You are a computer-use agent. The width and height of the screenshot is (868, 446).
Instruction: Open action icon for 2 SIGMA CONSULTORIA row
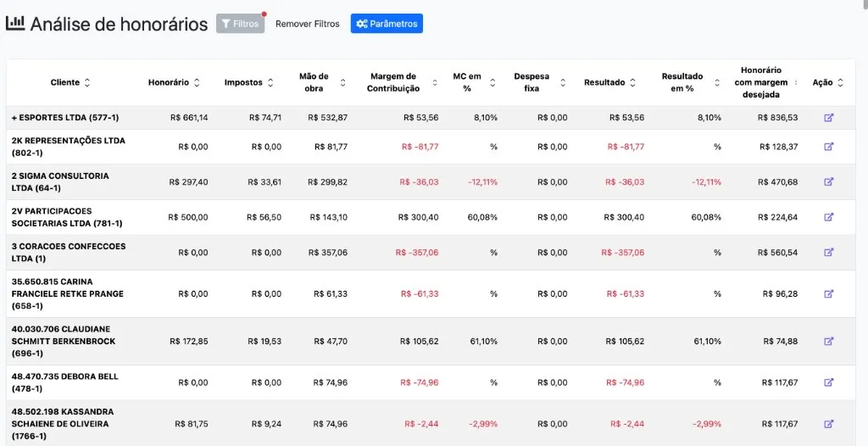829,181
